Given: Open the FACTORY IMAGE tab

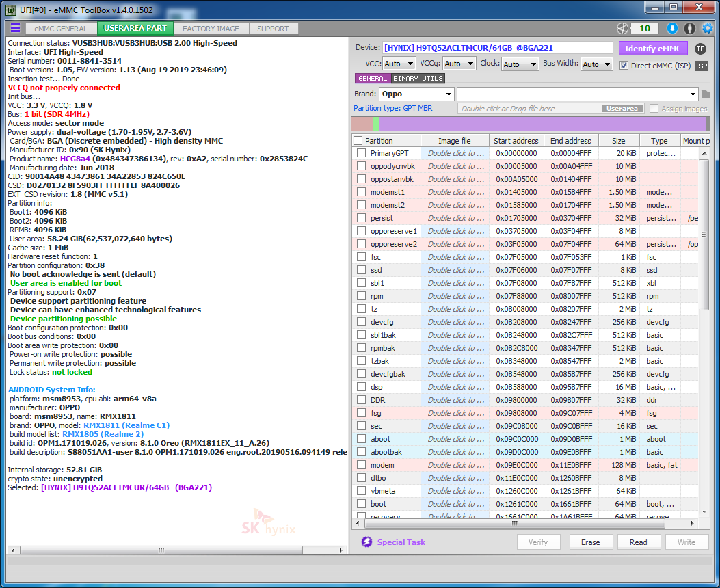Looking at the screenshot, I should pos(211,29).
